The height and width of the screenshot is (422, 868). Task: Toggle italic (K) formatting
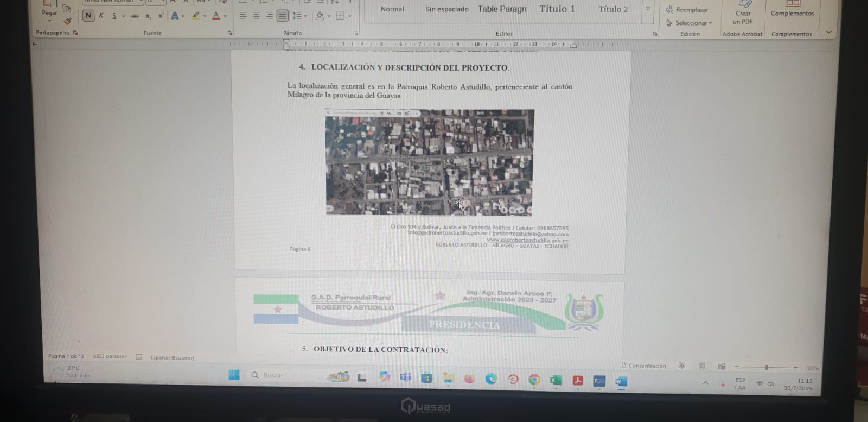point(101,16)
